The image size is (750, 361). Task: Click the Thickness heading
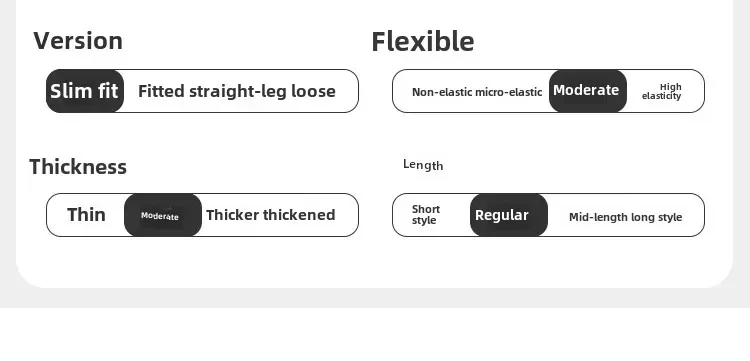78,167
